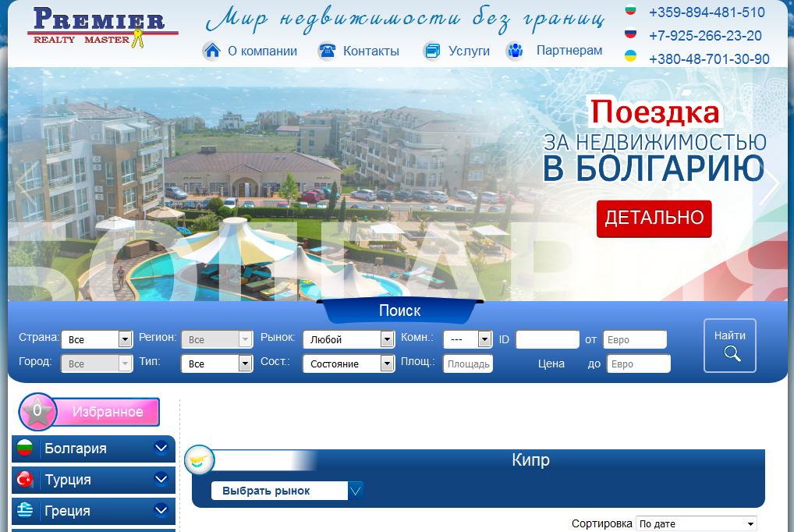Screen dimensions: 794x532
Task: Click the Cyprus flag circle icon
Action: (200, 460)
